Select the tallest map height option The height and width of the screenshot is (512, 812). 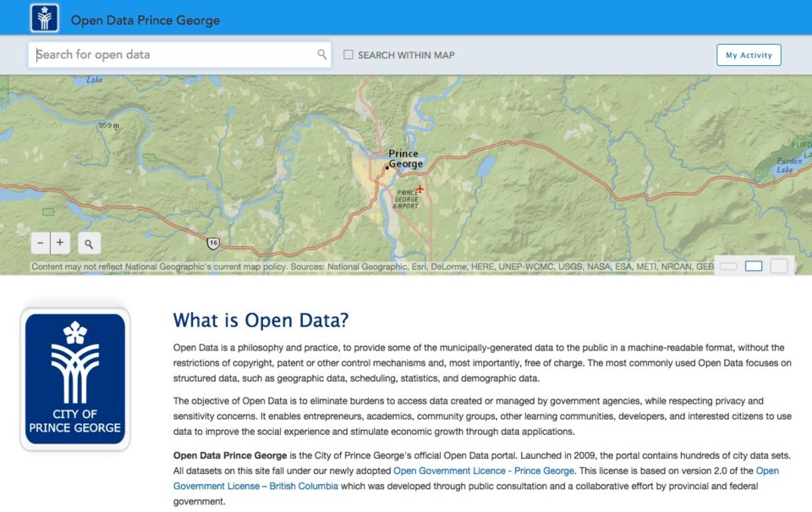pyautogui.click(x=779, y=266)
